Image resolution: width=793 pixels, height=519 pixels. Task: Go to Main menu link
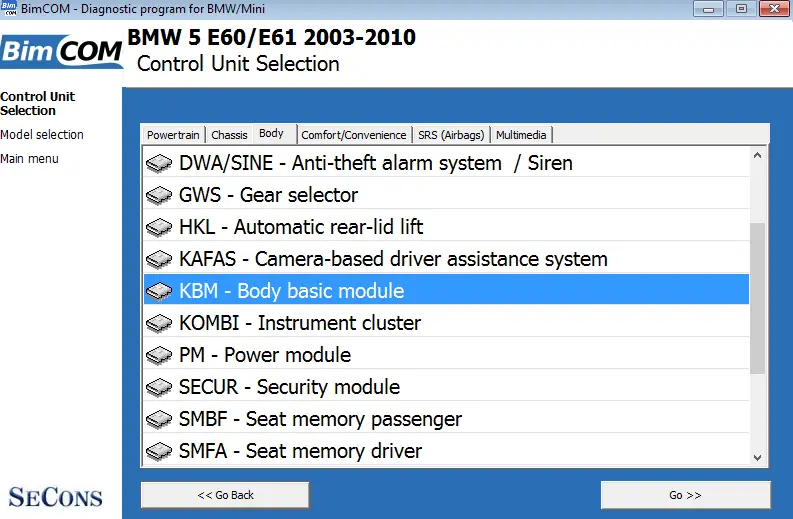pos(29,159)
